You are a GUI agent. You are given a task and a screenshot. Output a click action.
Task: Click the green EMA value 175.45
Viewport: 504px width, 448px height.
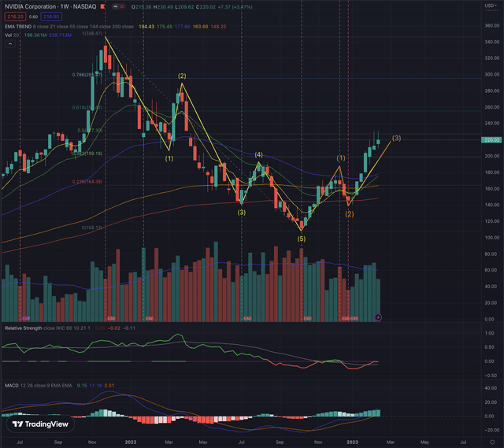pos(165,26)
